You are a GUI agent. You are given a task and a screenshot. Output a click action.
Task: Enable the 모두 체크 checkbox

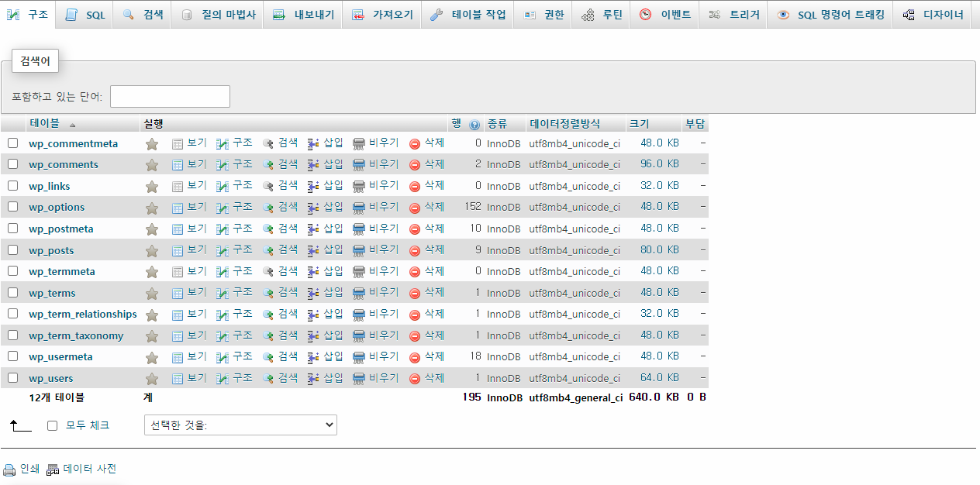53,426
